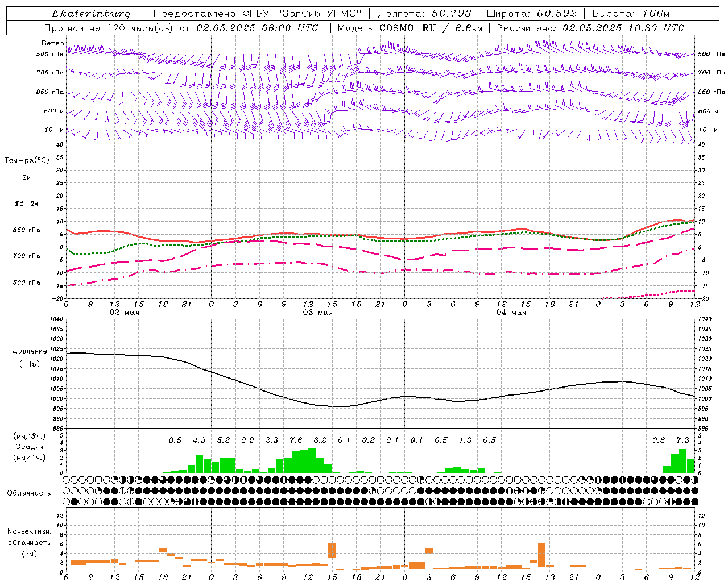The width and height of the screenshot is (728, 582).
Task: Click the 'Давление' pressure panel label
Action: tap(30, 351)
